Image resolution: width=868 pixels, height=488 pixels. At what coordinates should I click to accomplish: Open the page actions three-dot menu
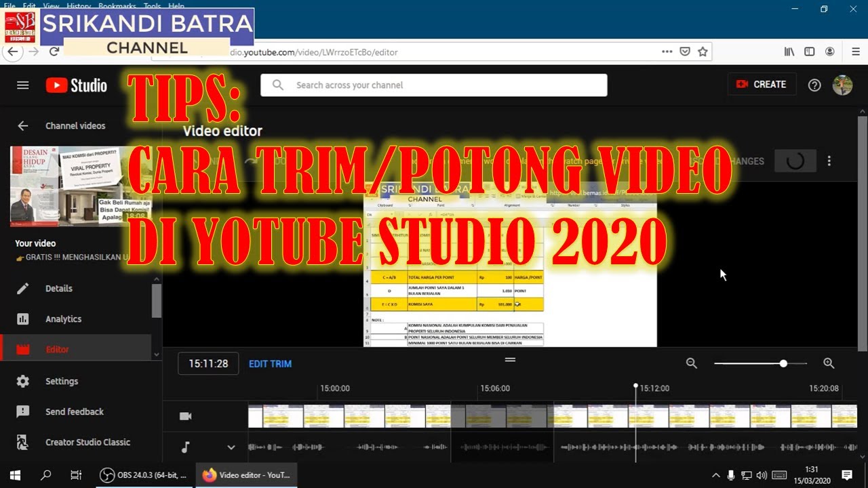667,52
